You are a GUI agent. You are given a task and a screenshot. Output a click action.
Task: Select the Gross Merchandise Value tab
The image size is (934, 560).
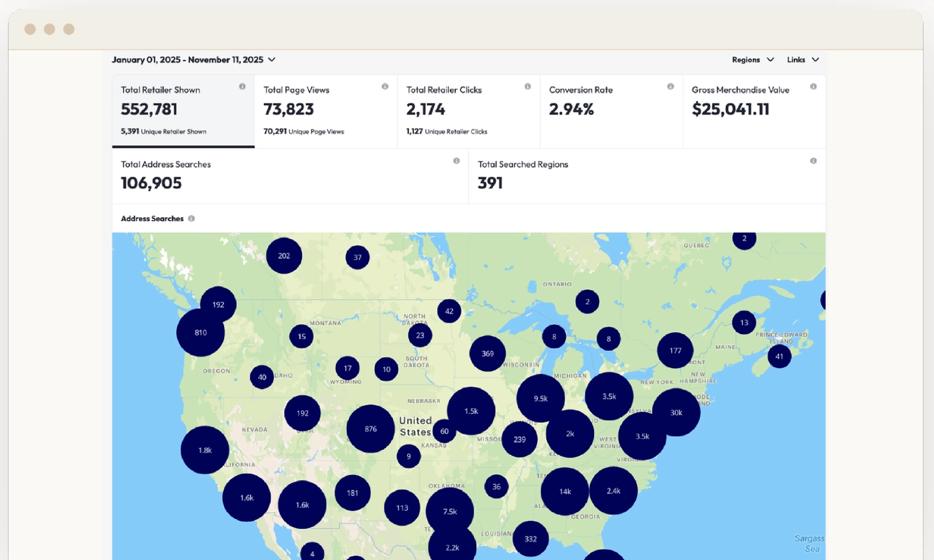[754, 111]
